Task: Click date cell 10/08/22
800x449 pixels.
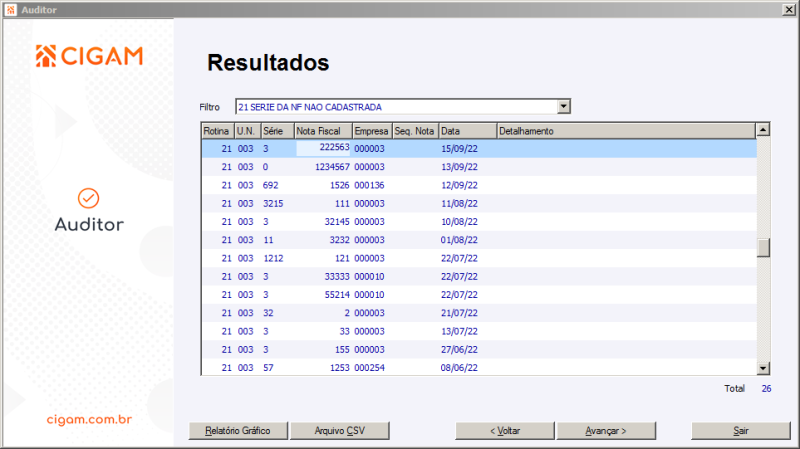Action: coord(459,222)
